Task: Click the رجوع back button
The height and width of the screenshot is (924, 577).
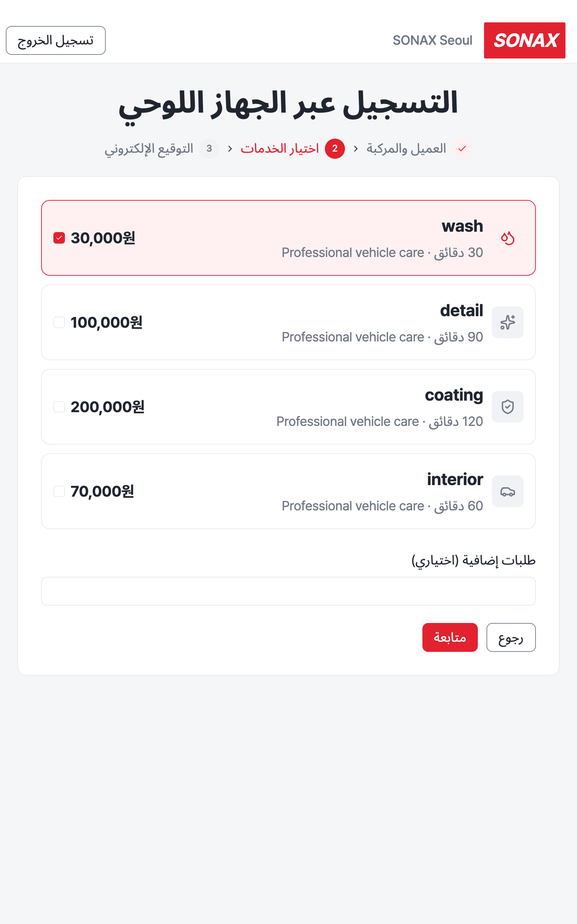Action: [511, 637]
